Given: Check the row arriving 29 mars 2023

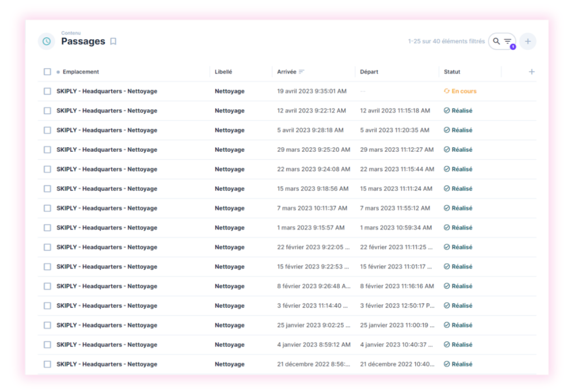Looking at the screenshot, I should click(47, 149).
